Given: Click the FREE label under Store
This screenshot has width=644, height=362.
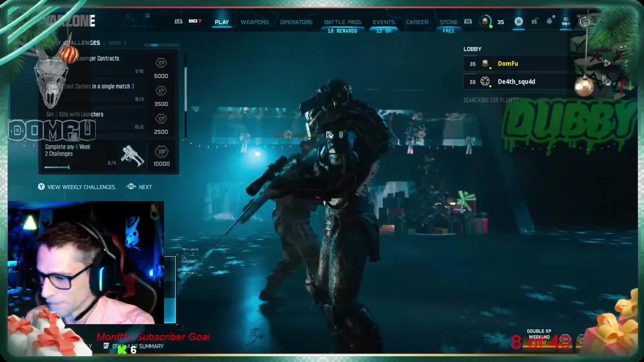Looking at the screenshot, I should click(448, 31).
